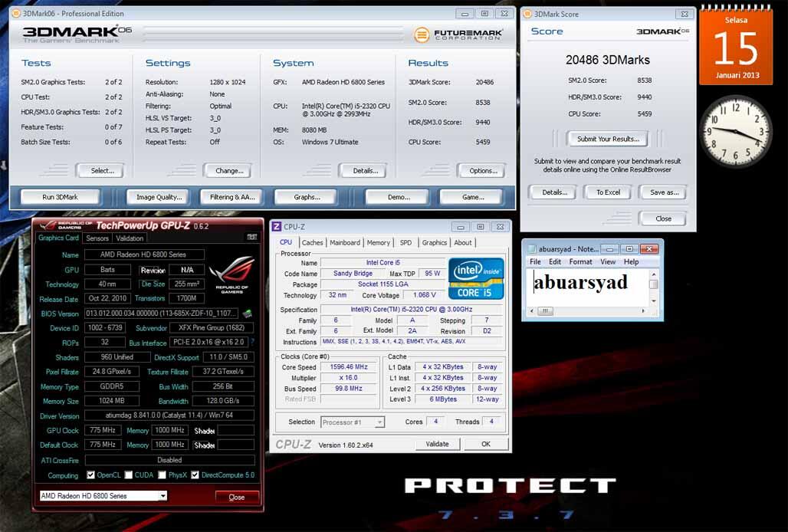788x532 pixels.
Task: Click the Demo button in 3DMark06
Action: 399,197
